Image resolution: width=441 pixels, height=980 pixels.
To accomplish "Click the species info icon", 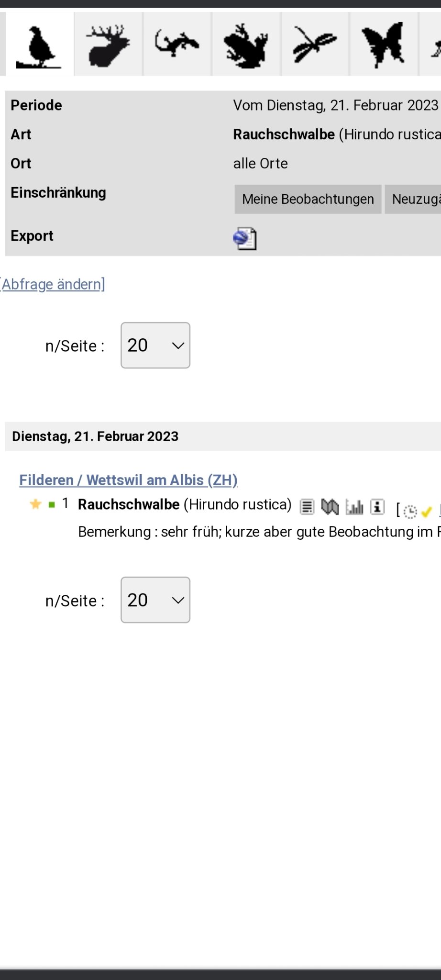I will click(x=377, y=507).
